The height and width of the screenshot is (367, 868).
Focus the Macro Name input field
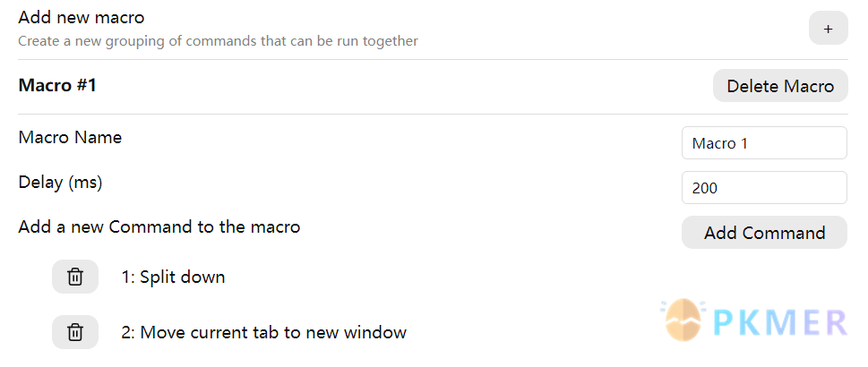[x=764, y=143]
